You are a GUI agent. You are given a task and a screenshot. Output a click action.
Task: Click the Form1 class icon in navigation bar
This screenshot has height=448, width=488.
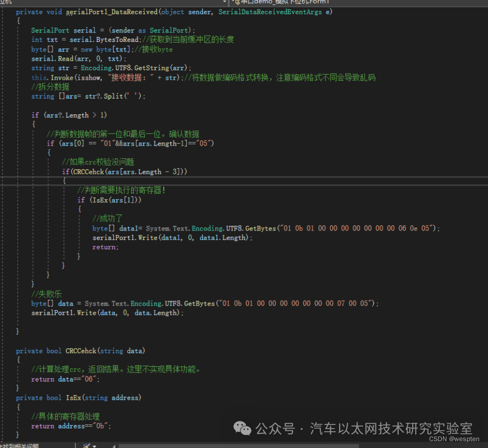point(236,2)
